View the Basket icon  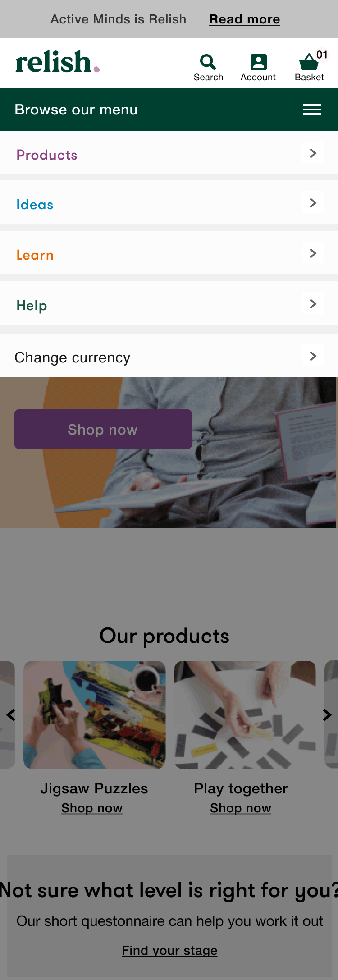(309, 62)
